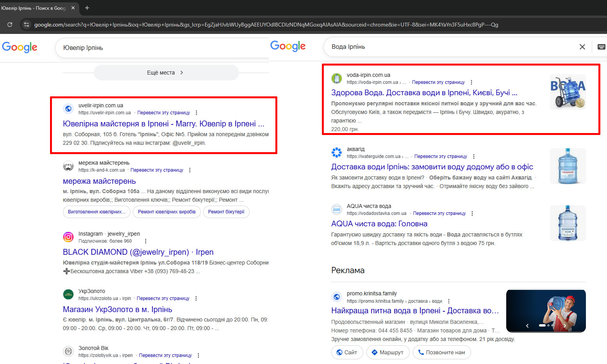Click the Google logo beside Ювелір Ірпінь search
This screenshot has height=364, width=607.
click(20, 47)
